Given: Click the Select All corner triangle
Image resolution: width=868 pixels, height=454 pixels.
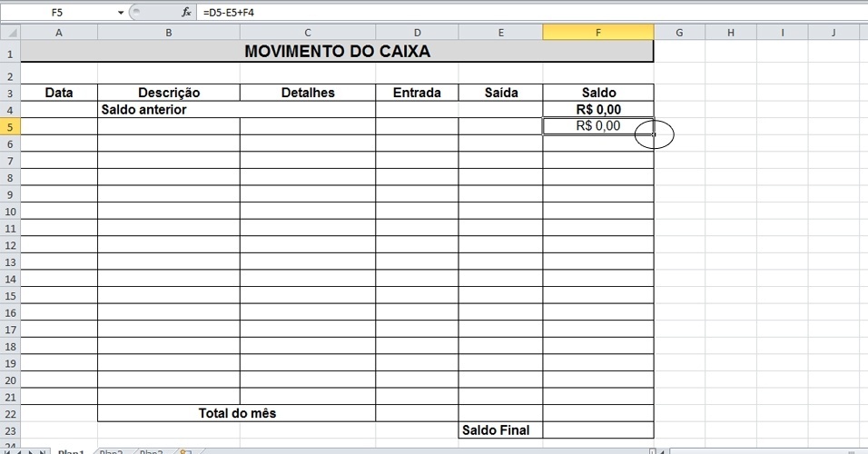Looking at the screenshot, I should click(x=11, y=33).
